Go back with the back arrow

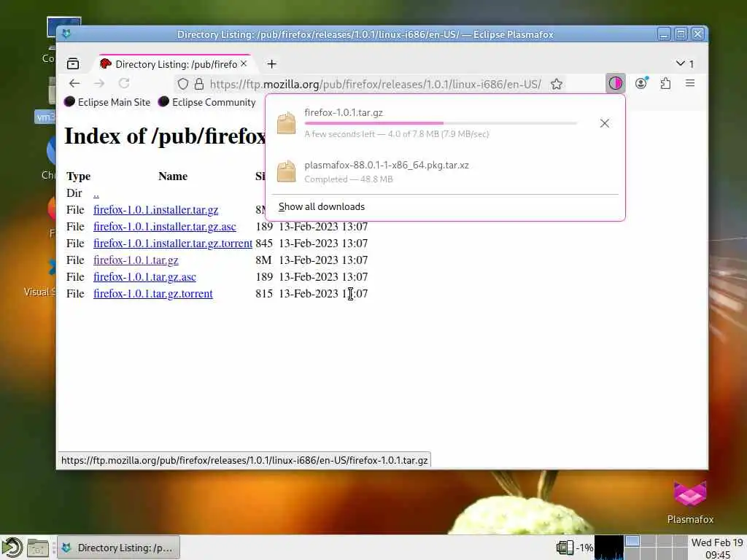(74, 84)
